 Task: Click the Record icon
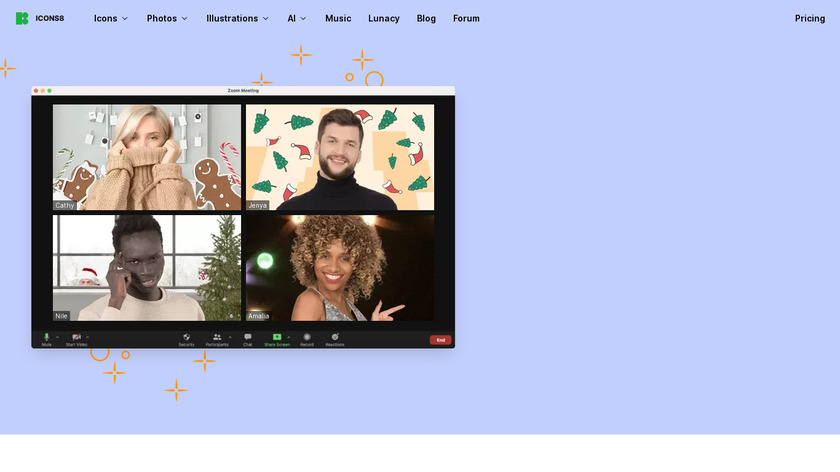[x=307, y=337]
